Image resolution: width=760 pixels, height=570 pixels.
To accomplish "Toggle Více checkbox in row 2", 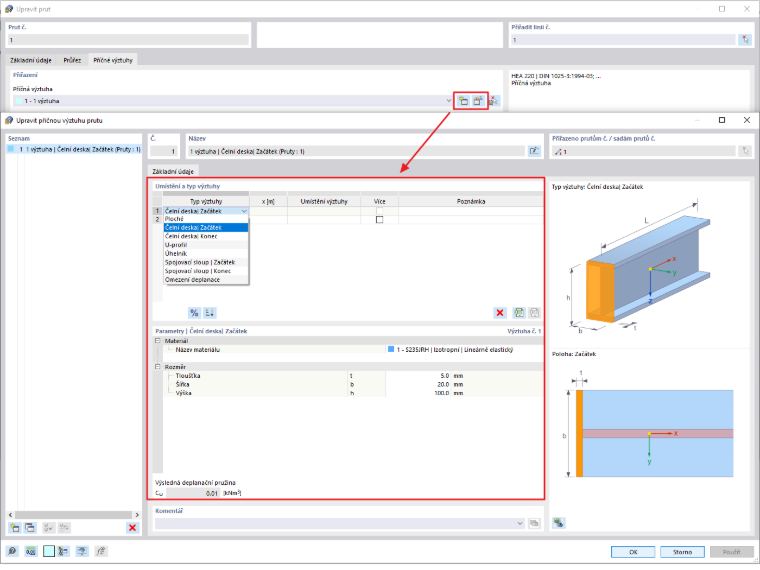I will [x=380, y=220].
